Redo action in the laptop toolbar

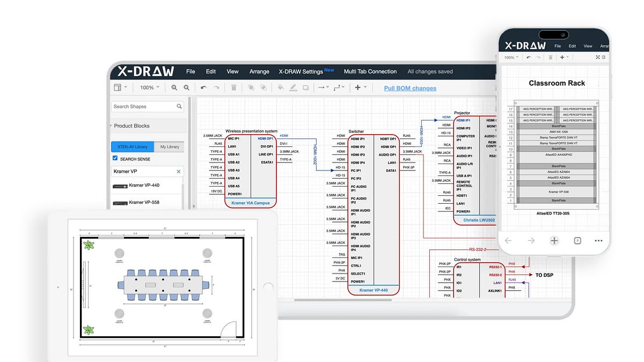tap(216, 87)
